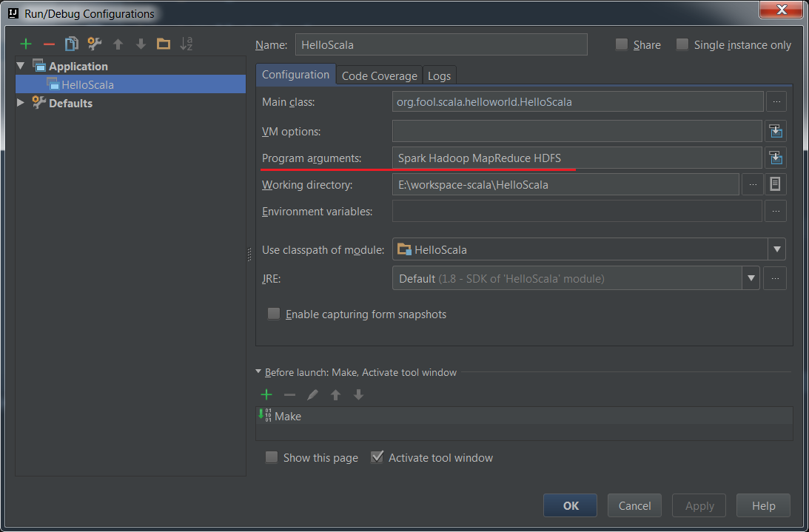
Task: Select the Make launch task row
Action: coord(524,416)
